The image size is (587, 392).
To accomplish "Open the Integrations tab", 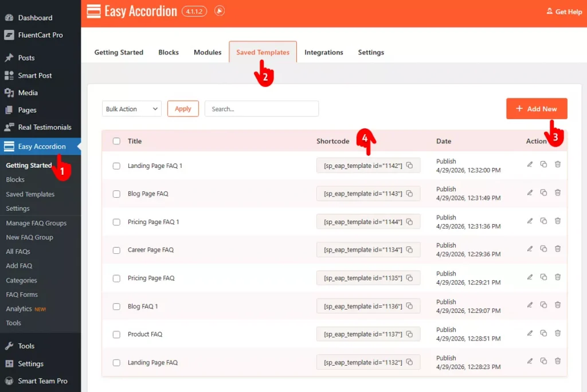I will (x=324, y=52).
